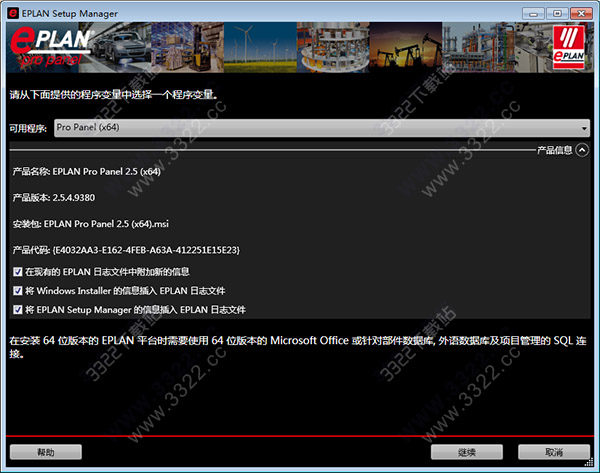Click the window resize grip at bottom corner

[x=589, y=463]
